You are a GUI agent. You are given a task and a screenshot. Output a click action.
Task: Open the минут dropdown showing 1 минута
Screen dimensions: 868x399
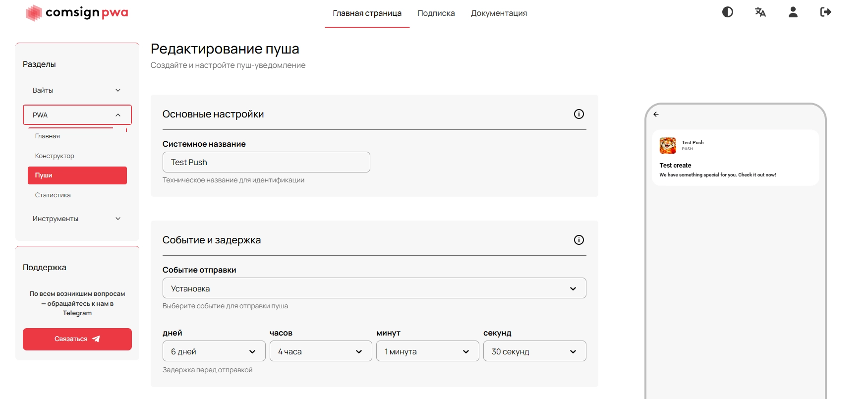click(x=428, y=351)
